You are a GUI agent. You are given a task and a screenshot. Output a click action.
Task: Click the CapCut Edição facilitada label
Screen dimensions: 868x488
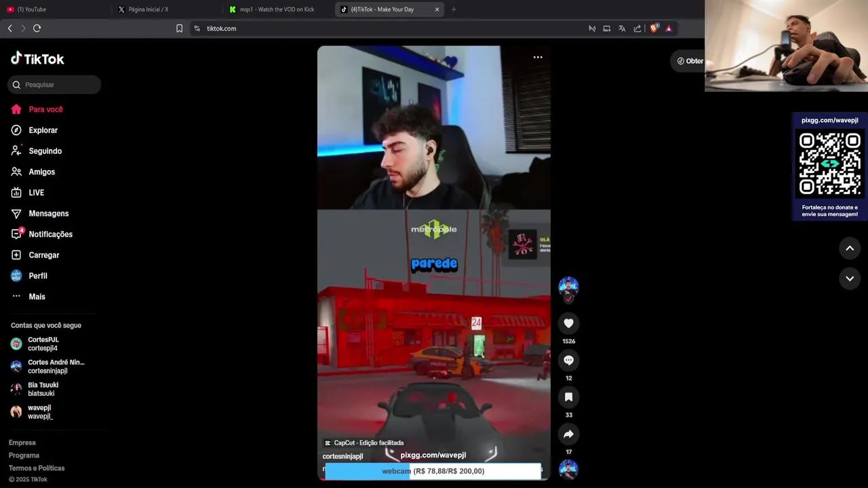(363, 443)
